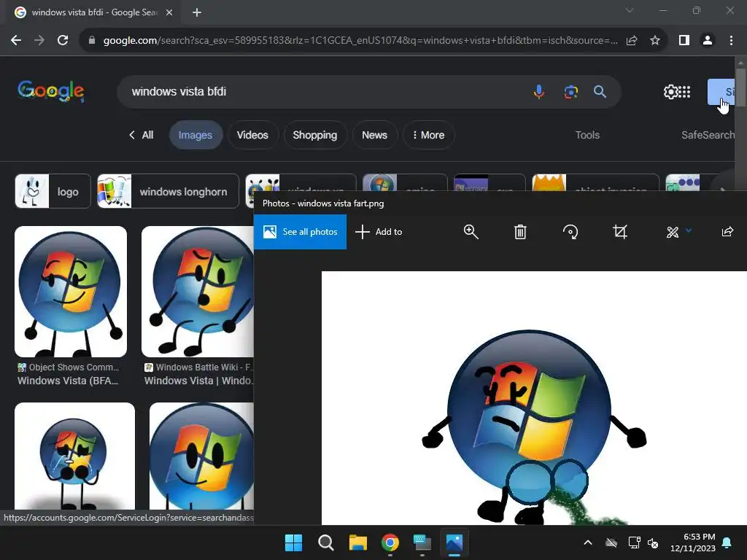Select the windows longhorn suggestion chip
The height and width of the screenshot is (560, 747).
click(169, 192)
